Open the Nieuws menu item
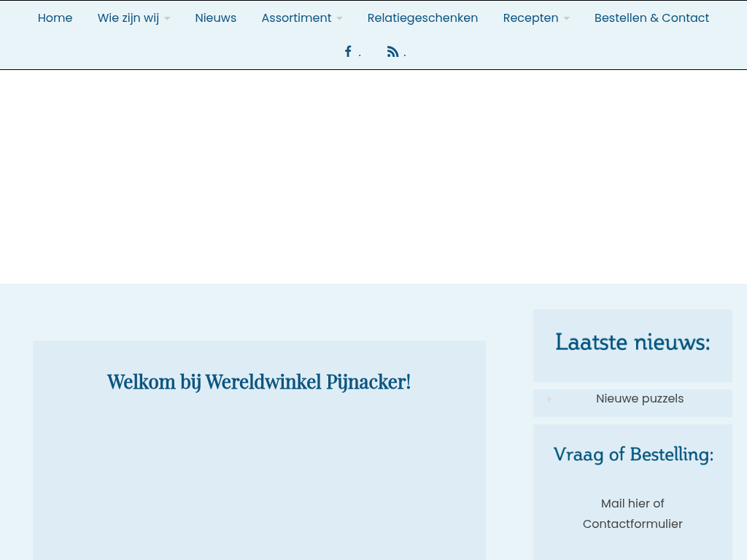Viewport: 747px width, 560px height. [x=215, y=18]
